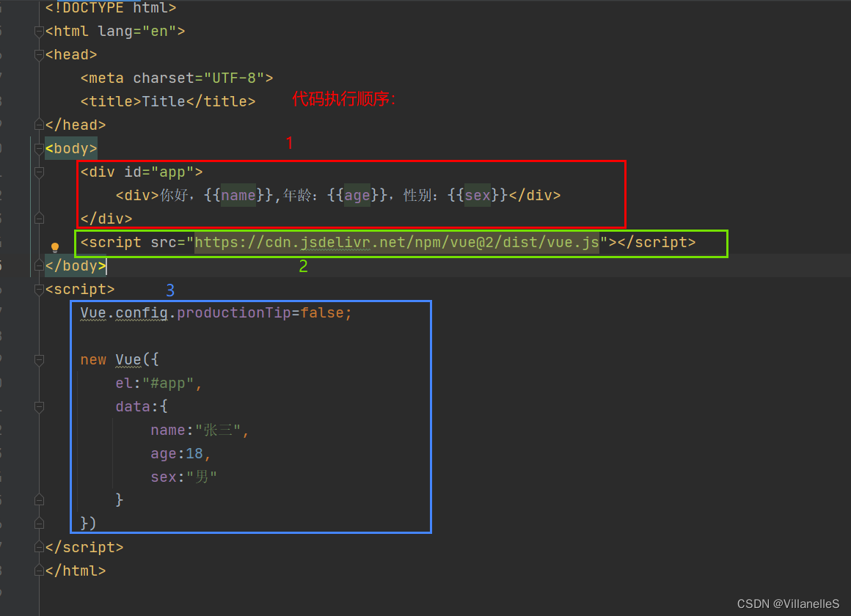The height and width of the screenshot is (616, 851).
Task: Collapse the opening head tag fold
Action: (39, 55)
